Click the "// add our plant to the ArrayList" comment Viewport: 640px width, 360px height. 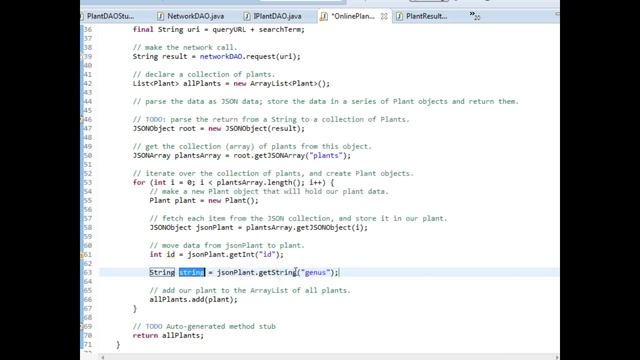250,291
